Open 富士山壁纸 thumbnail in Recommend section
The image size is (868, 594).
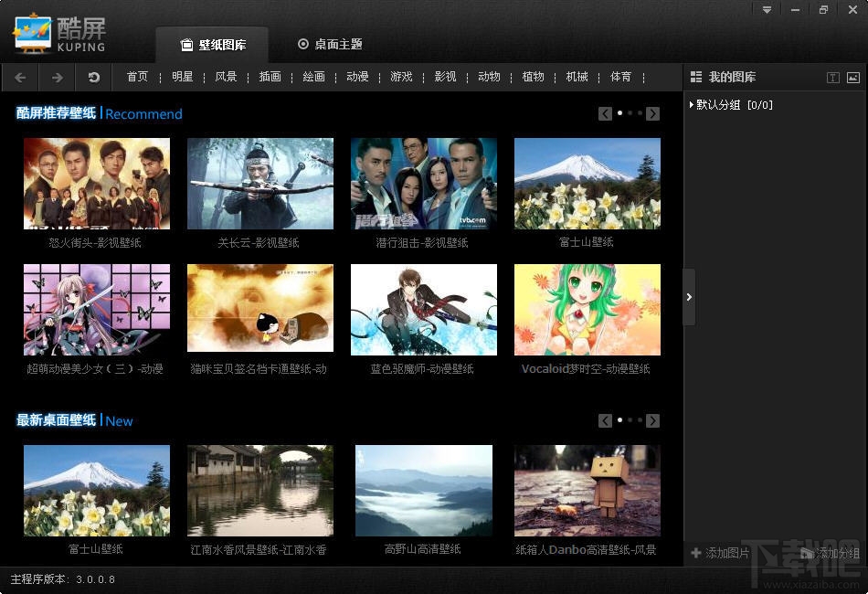(x=587, y=184)
